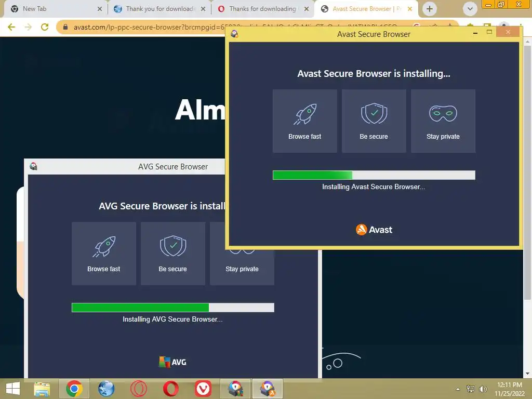This screenshot has height=399, width=532.
Task: Open the clock showing 12:11 PM
Action: tap(510, 389)
